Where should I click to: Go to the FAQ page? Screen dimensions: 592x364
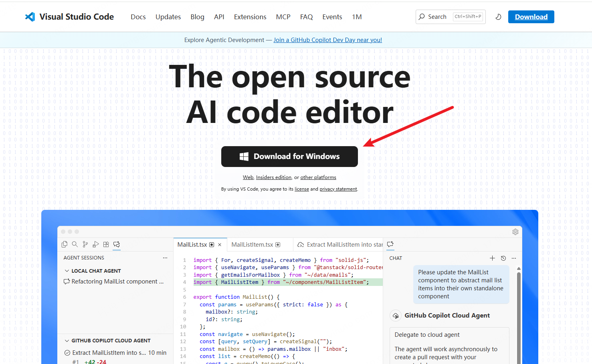tap(306, 17)
